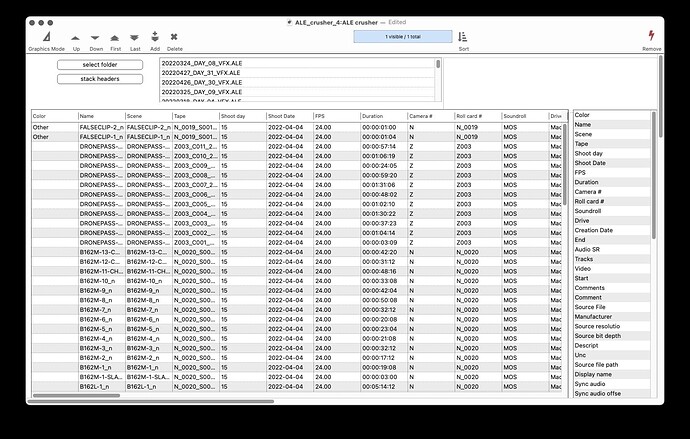
Task: Jump to First record icon
Action: coord(115,38)
